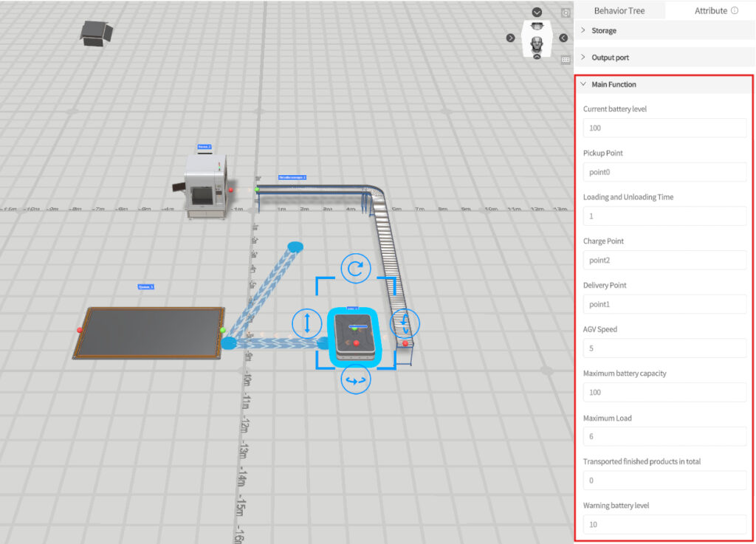The width and height of the screenshot is (756, 544).
Task: Toggle the grid icon below the view cube
Action: pyautogui.click(x=566, y=60)
